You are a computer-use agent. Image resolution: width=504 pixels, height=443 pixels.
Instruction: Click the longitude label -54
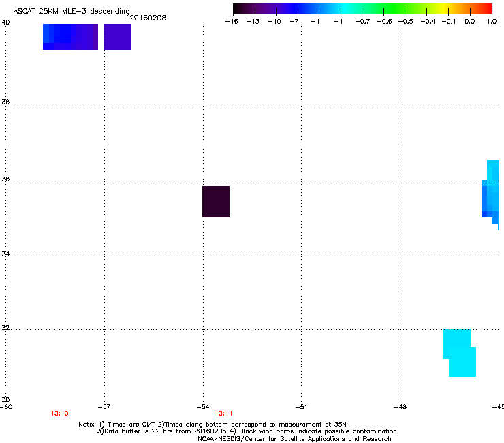[x=203, y=407]
